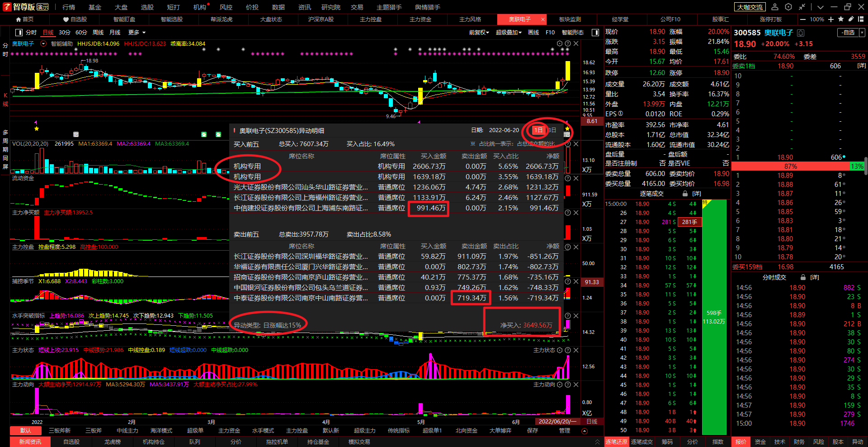Select 周线 period
The width and height of the screenshot is (868, 447).
(98, 33)
